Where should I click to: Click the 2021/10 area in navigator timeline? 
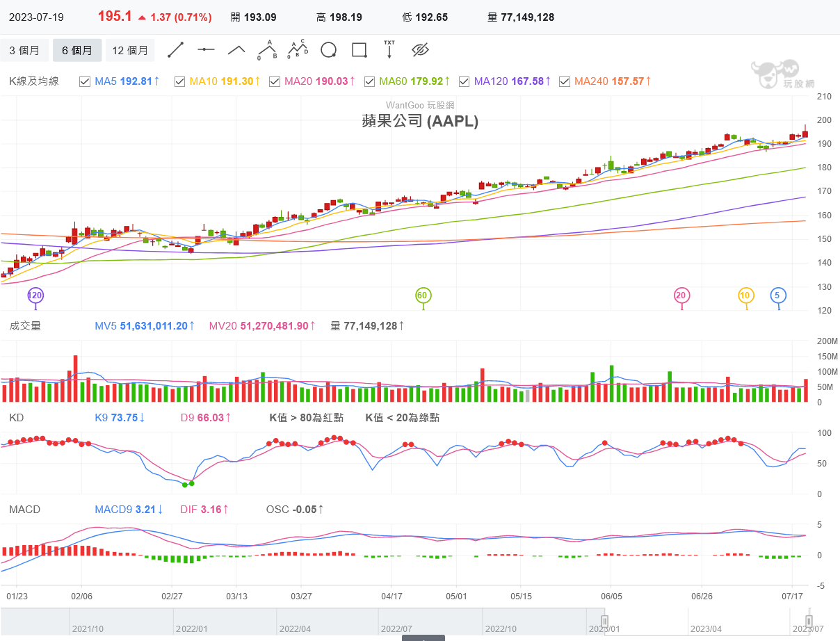[88, 628]
